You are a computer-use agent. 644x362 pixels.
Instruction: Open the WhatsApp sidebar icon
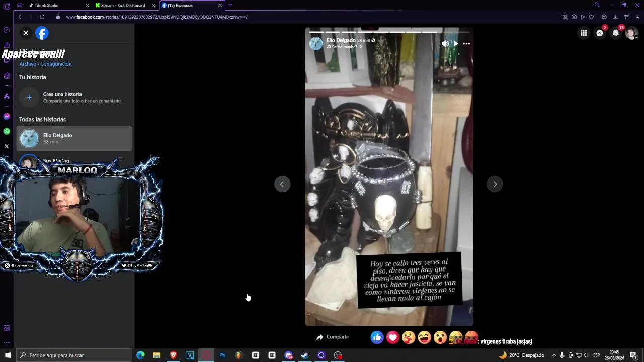tap(7, 131)
